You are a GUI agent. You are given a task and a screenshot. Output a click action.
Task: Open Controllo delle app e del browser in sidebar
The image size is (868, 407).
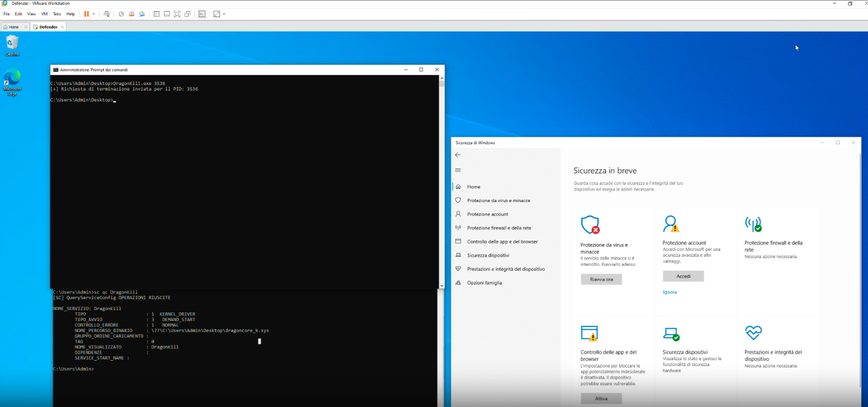click(506, 242)
